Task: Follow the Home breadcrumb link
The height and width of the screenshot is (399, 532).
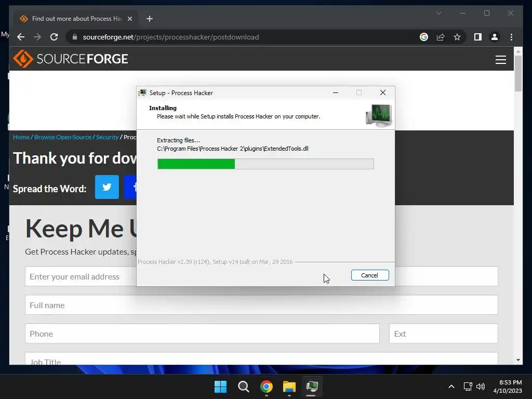Action: 21,137
